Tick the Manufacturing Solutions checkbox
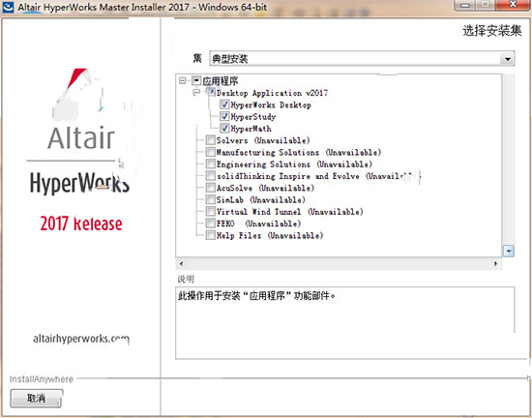This screenshot has height=418, width=532. (x=210, y=152)
